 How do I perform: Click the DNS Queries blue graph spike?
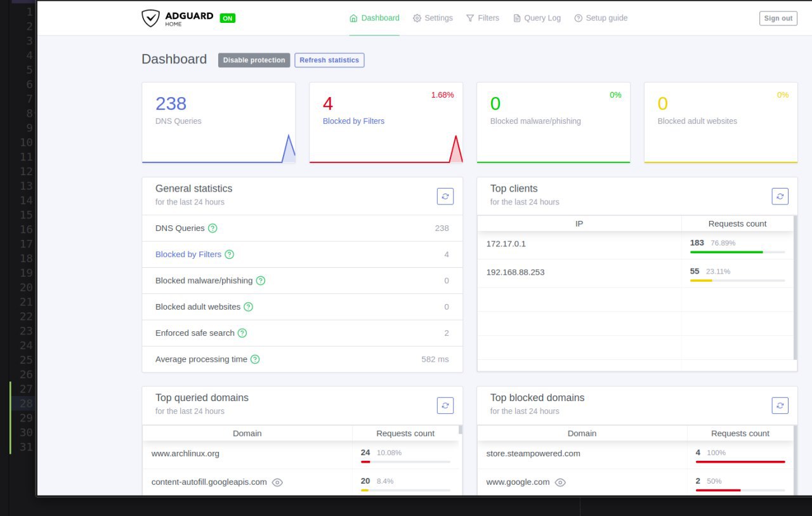pyautogui.click(x=289, y=149)
